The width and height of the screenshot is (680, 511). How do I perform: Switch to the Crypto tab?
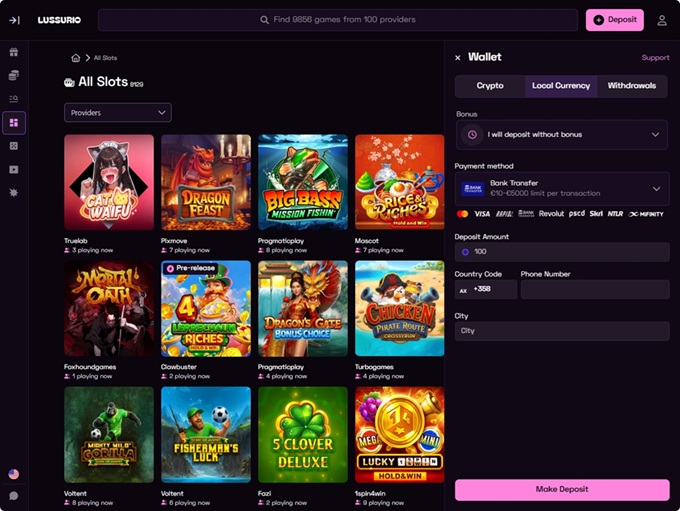[x=490, y=86]
